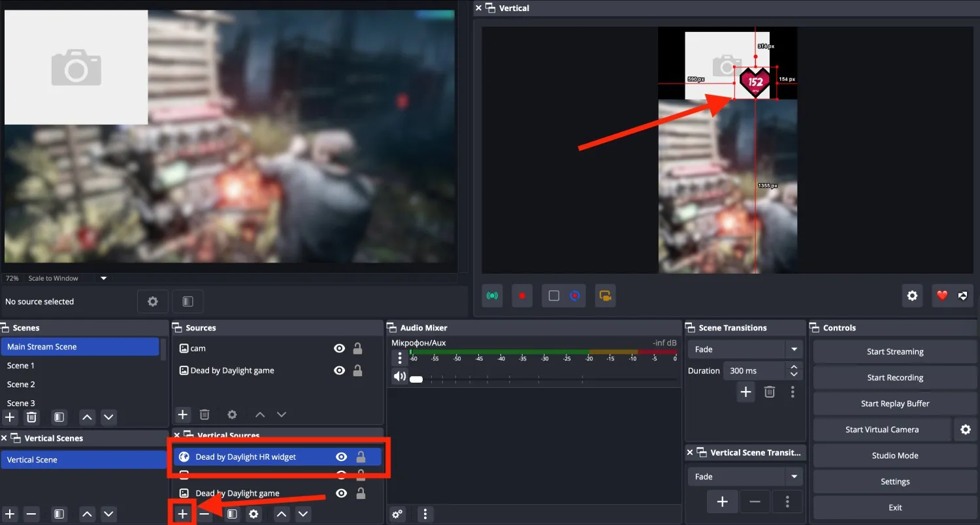Mute Мікрофон/Aux with speaker icon
The width and height of the screenshot is (980, 525).
(x=400, y=377)
